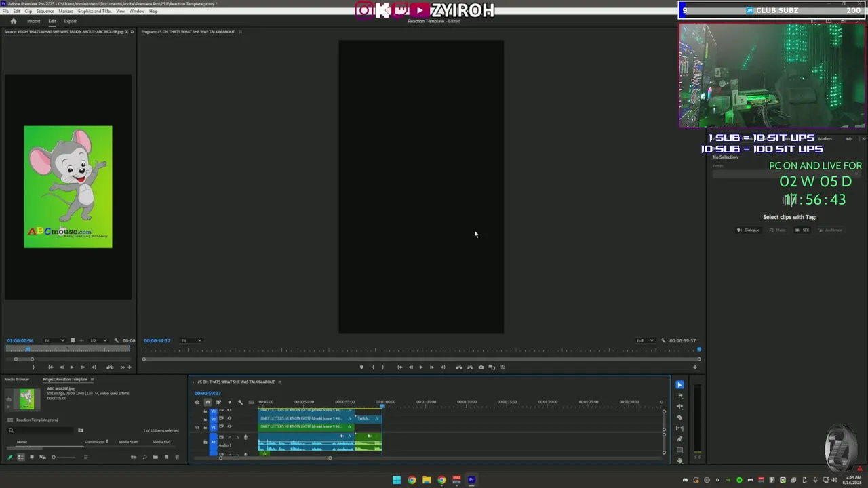Open timeline sequence panel menu

pos(279,382)
